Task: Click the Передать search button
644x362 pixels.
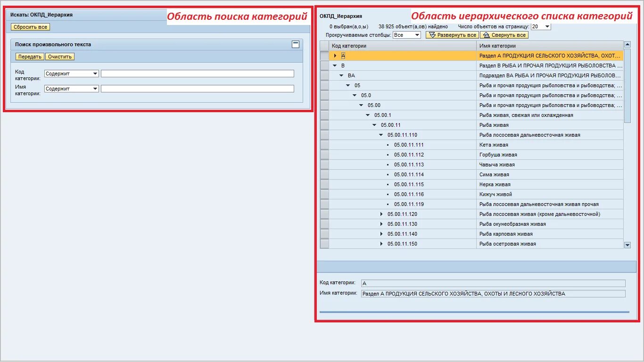Action: [x=30, y=57]
